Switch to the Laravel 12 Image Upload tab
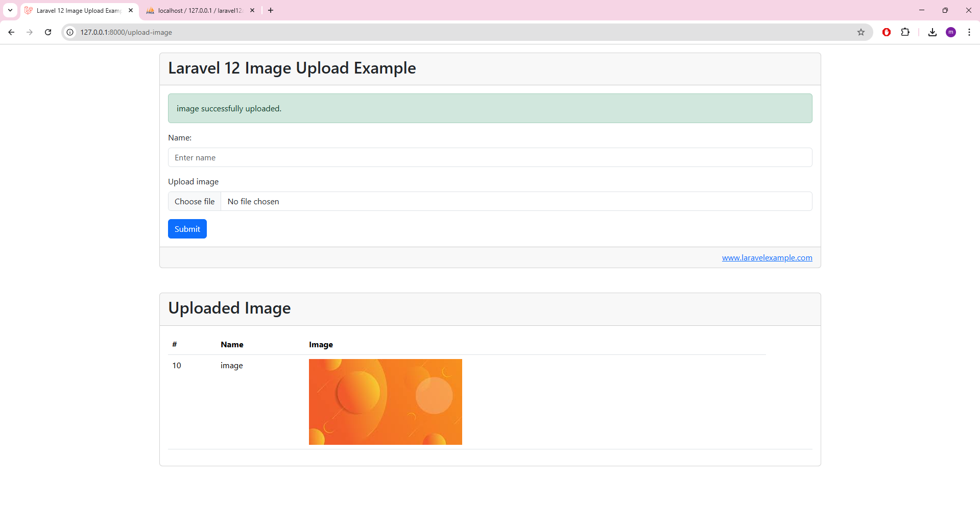Image resolution: width=980 pixels, height=525 pixels. [x=80, y=11]
